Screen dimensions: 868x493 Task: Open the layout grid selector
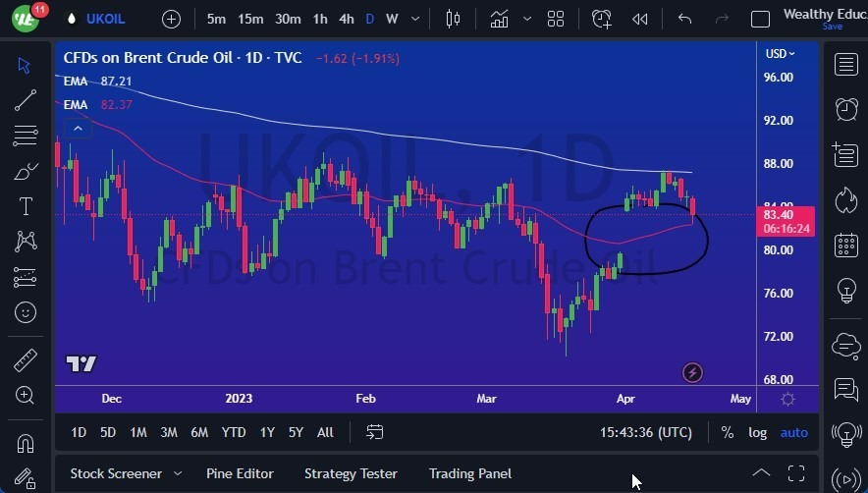pyautogui.click(x=556, y=20)
